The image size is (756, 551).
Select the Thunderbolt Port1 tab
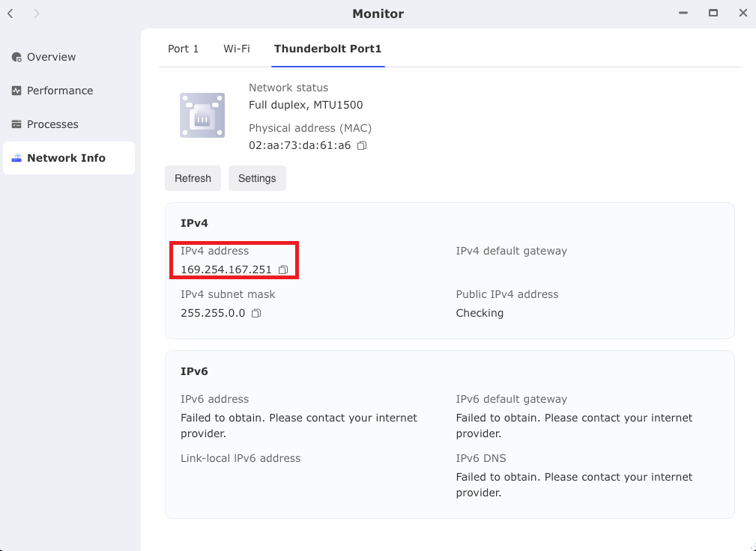point(327,49)
